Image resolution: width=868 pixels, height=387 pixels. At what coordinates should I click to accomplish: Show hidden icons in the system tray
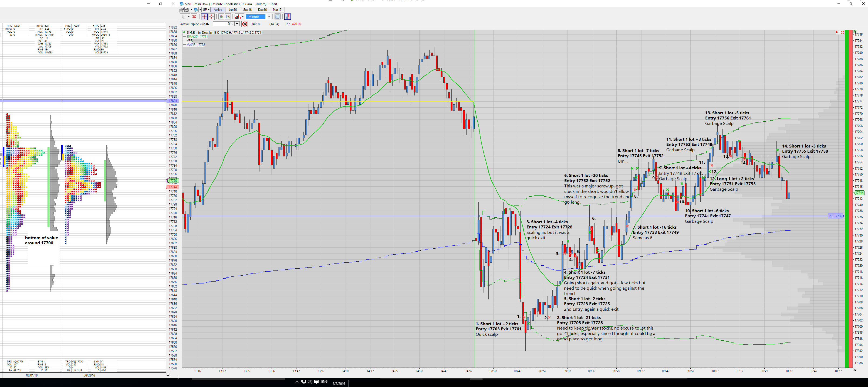tap(297, 382)
